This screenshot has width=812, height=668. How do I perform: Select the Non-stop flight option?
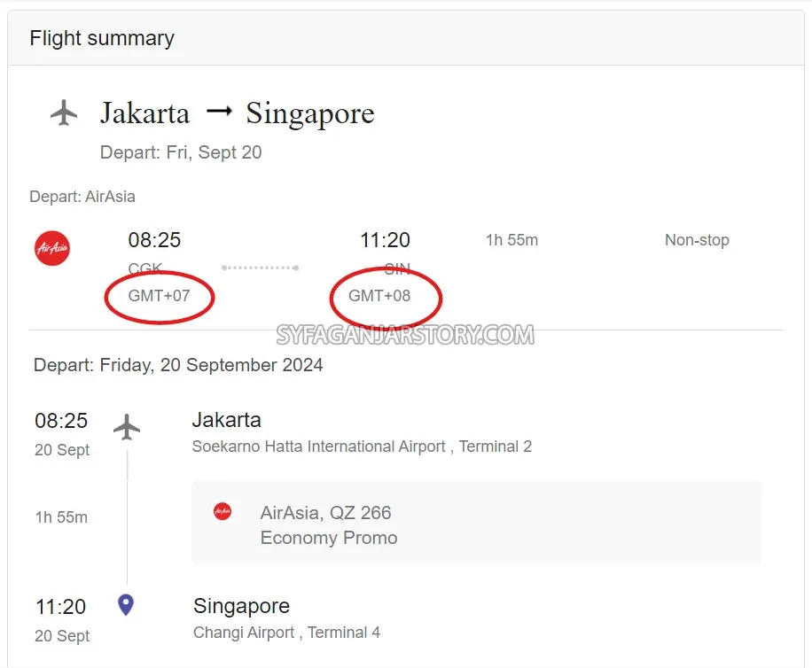click(697, 239)
